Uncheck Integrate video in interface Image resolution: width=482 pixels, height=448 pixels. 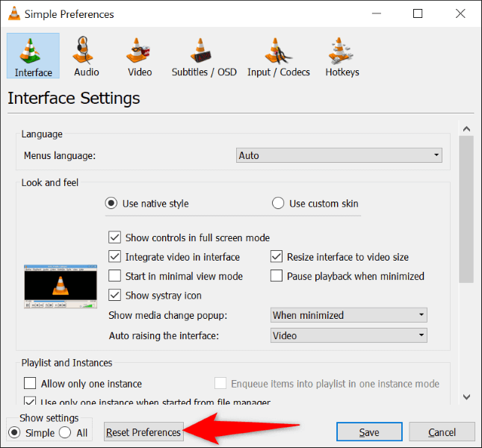coord(114,256)
